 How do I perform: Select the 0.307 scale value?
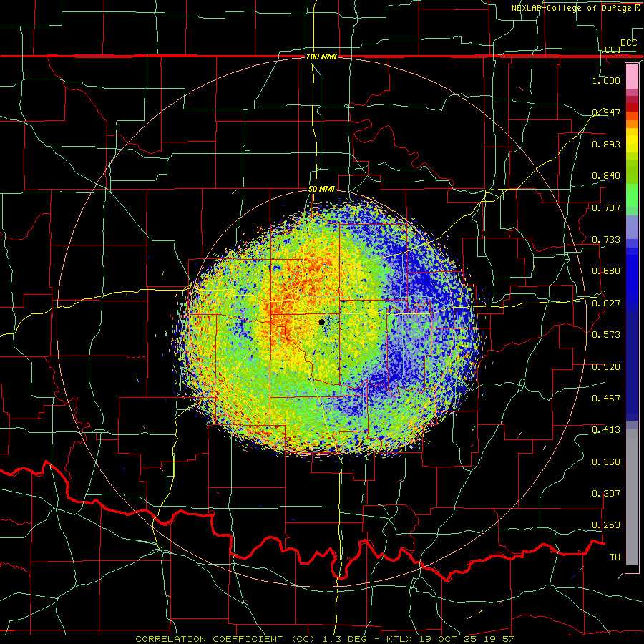coord(606,494)
